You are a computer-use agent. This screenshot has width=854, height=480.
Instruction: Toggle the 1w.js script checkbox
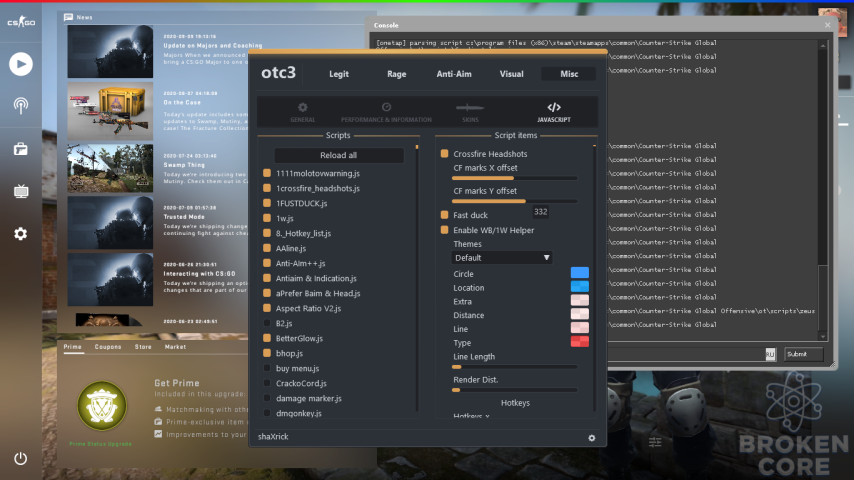point(267,218)
